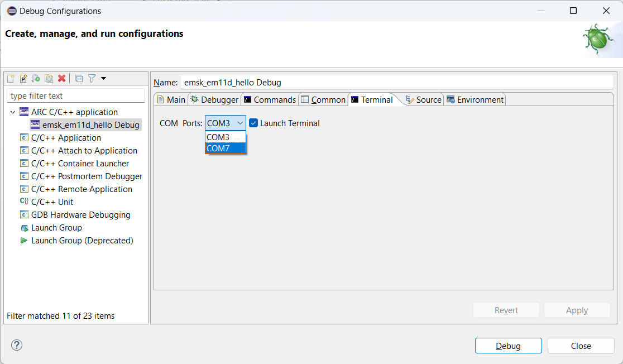Click the configuration Name text field
The height and width of the screenshot is (364, 623).
pos(396,82)
